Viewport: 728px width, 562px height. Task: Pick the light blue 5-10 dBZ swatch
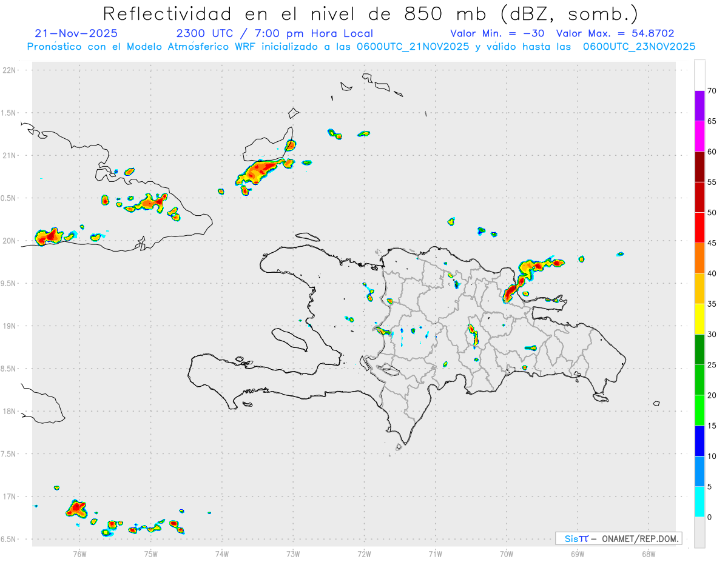coord(699,472)
